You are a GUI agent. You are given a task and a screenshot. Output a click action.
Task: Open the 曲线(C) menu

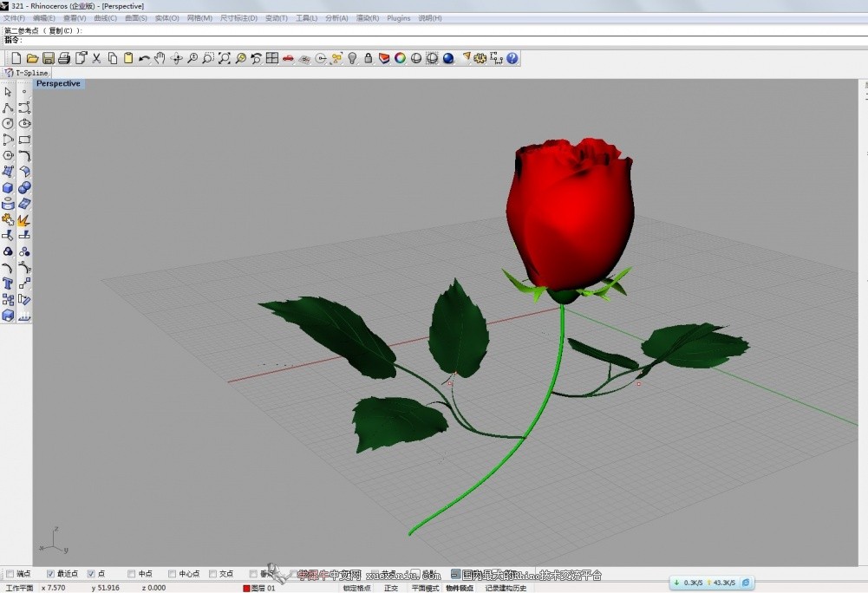point(105,18)
